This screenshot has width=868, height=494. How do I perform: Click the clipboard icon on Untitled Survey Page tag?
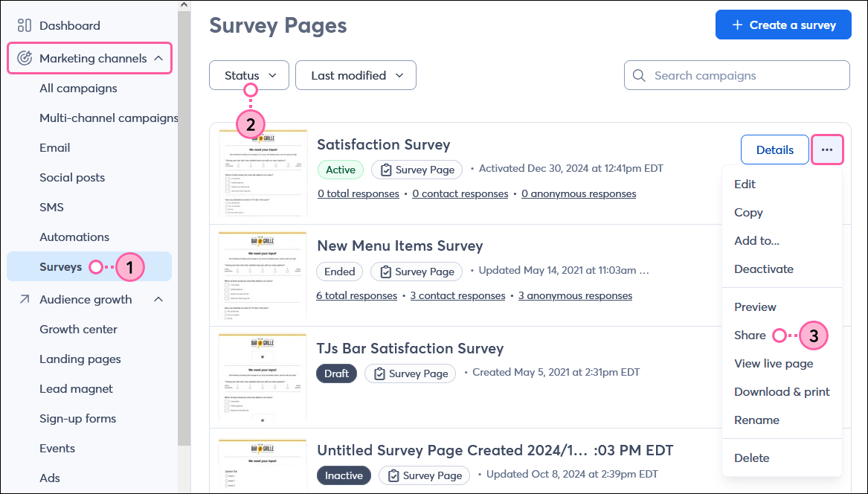(x=393, y=475)
